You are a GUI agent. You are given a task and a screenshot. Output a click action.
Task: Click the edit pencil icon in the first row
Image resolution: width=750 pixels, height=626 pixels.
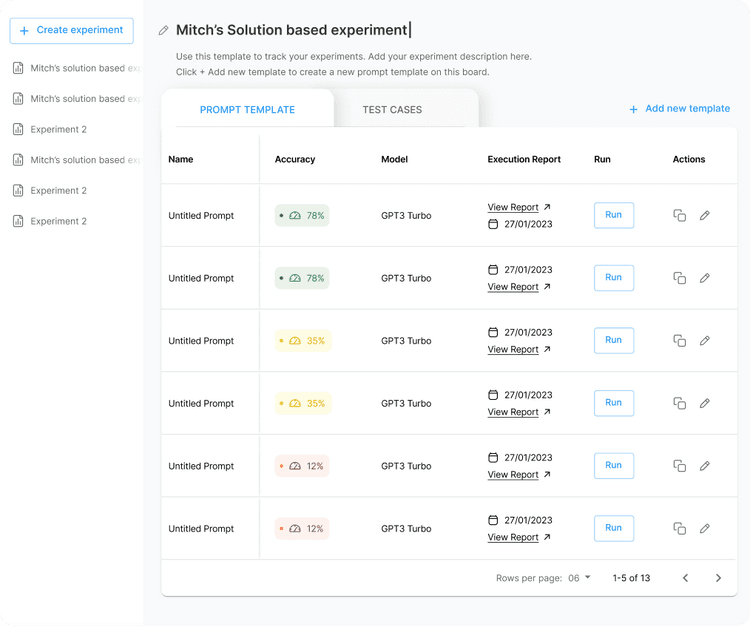point(705,216)
